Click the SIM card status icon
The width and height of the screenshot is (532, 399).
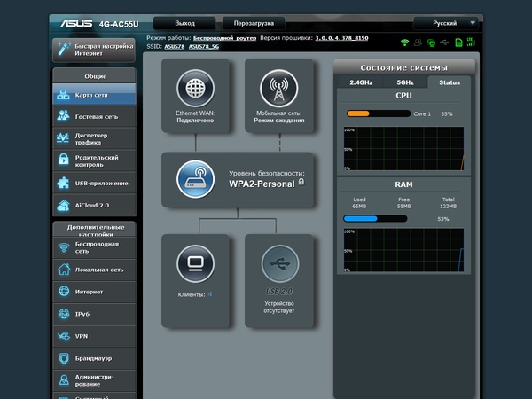click(x=458, y=43)
